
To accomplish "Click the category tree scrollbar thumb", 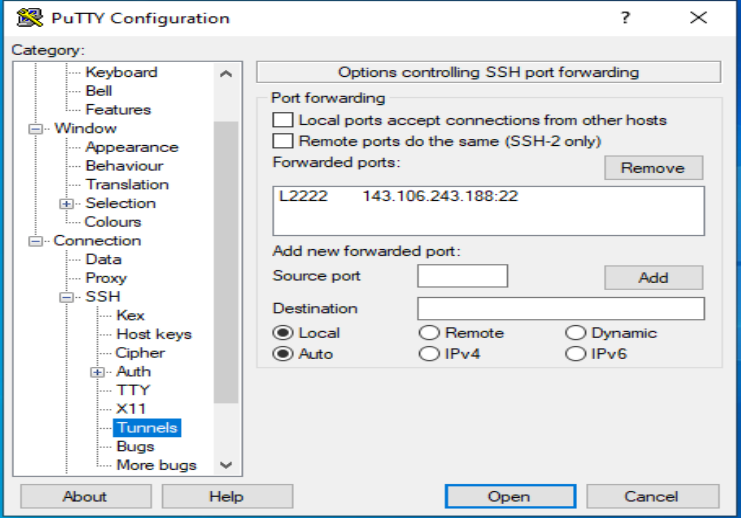I will 226,262.
